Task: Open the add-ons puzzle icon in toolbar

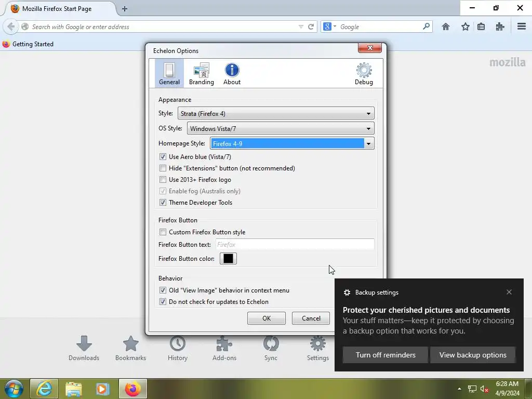Action: pyautogui.click(x=500, y=26)
